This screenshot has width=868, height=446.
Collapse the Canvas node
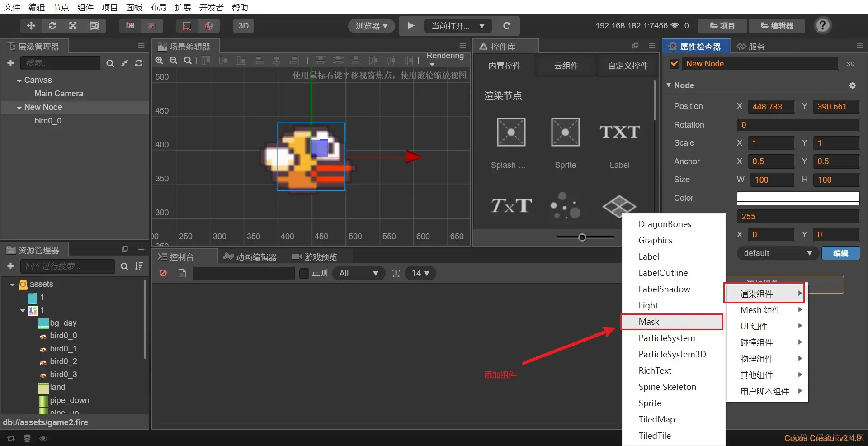(19, 81)
